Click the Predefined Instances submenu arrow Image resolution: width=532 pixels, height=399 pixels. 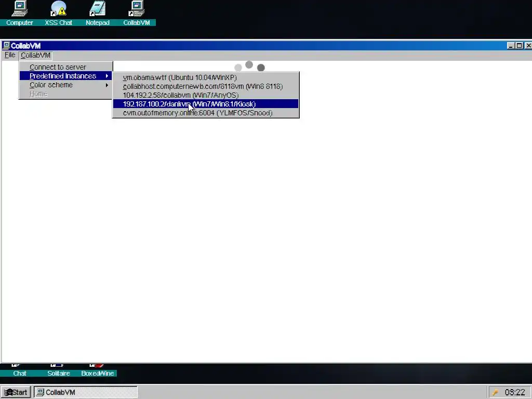coord(107,76)
